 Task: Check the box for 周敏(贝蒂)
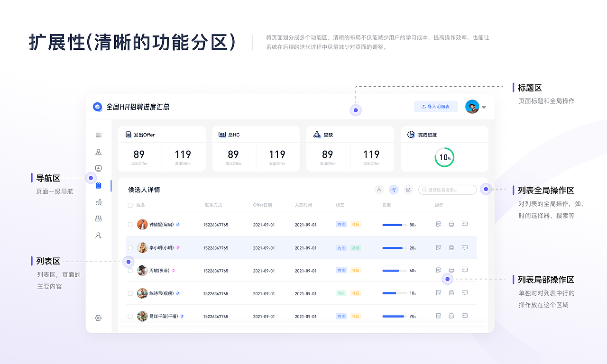click(x=130, y=271)
